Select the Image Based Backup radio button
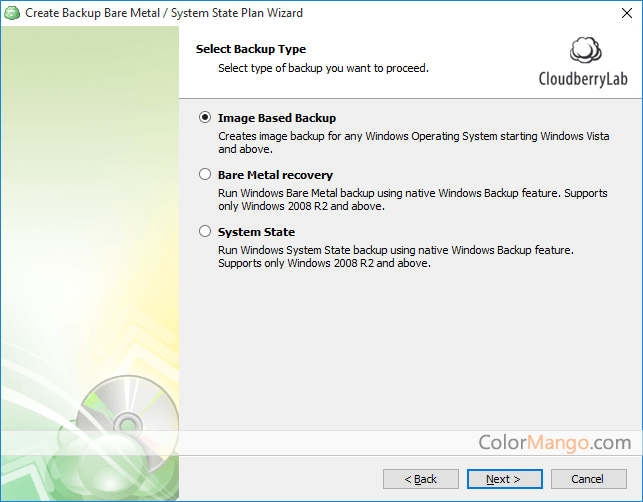The image size is (643, 502). (x=206, y=118)
